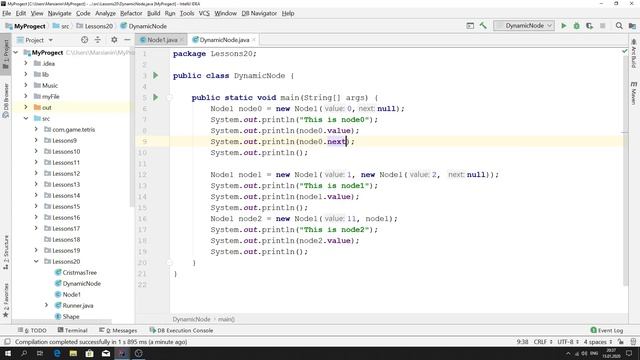
Task: Toggle tool window bars icon in status bar
Action: click(x=7, y=342)
